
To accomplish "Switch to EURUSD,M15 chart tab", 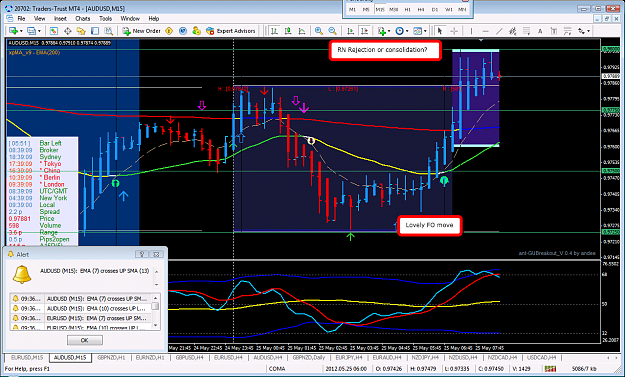I will (27, 357).
